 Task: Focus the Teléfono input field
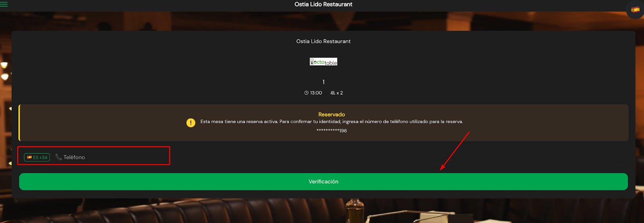(113, 157)
